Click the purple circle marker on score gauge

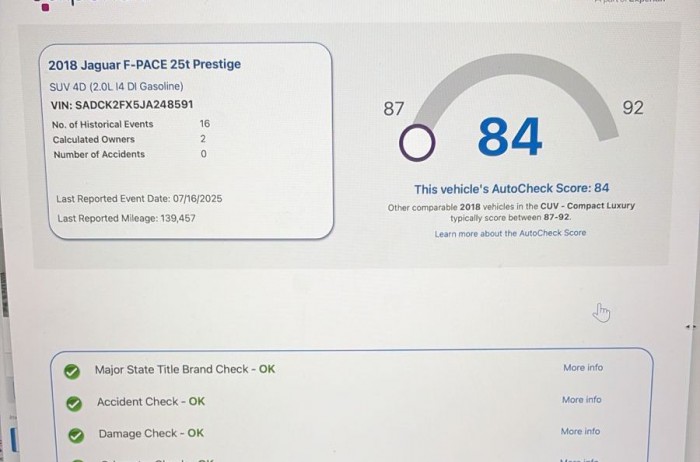(x=415, y=144)
